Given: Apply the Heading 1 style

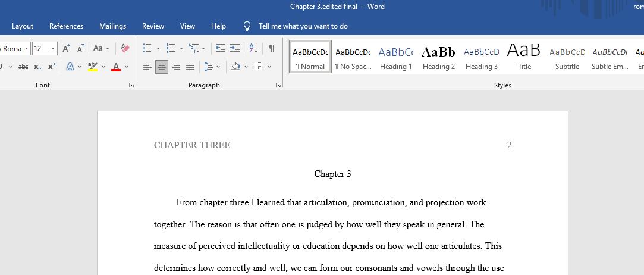Looking at the screenshot, I should click(x=396, y=57).
